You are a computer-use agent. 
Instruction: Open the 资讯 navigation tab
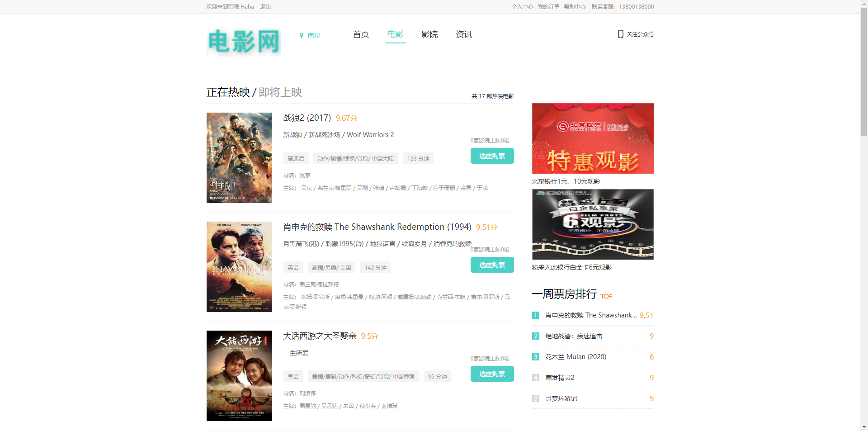[x=464, y=34]
